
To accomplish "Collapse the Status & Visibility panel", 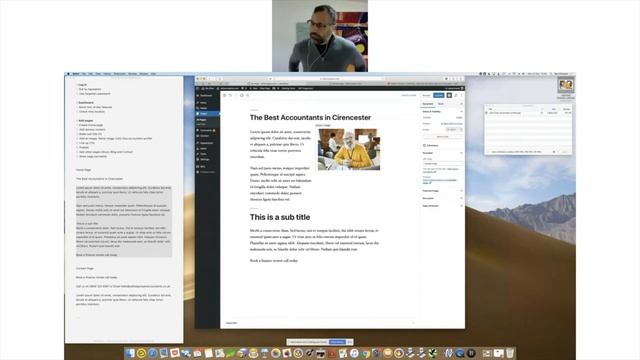I will pos(442,111).
